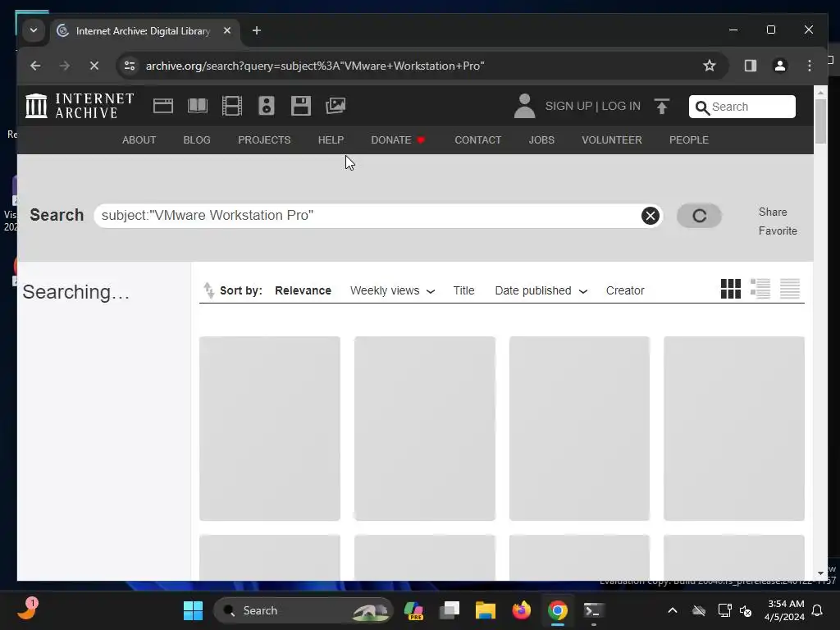Stop loading the page in Chrome
The image size is (840, 630).
[94, 66]
